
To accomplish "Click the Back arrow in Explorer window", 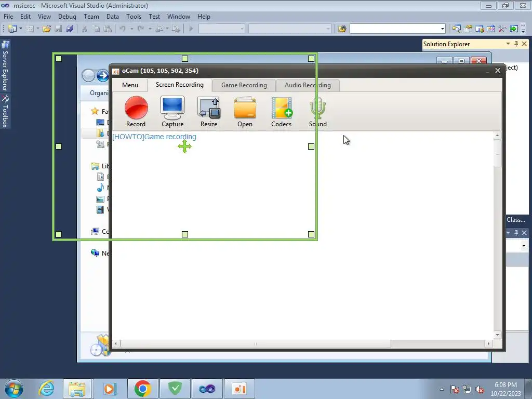I will coord(88,75).
